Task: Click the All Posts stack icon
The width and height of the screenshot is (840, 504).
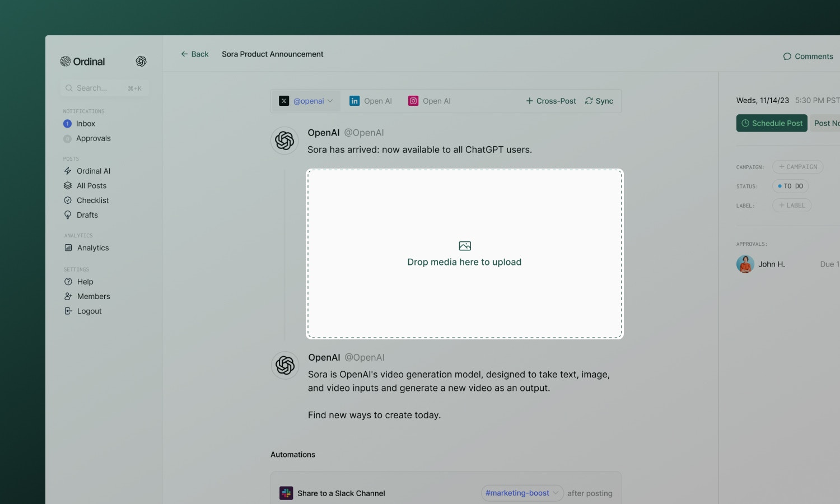Action: (x=68, y=185)
